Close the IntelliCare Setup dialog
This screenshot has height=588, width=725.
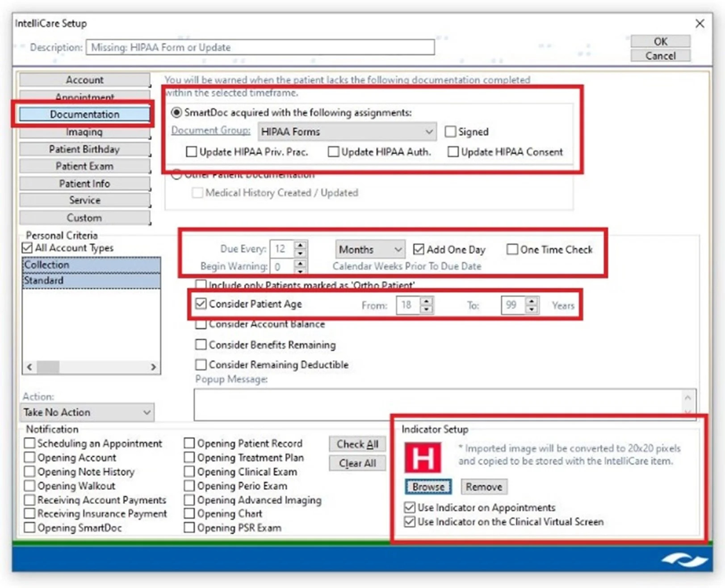700,23
